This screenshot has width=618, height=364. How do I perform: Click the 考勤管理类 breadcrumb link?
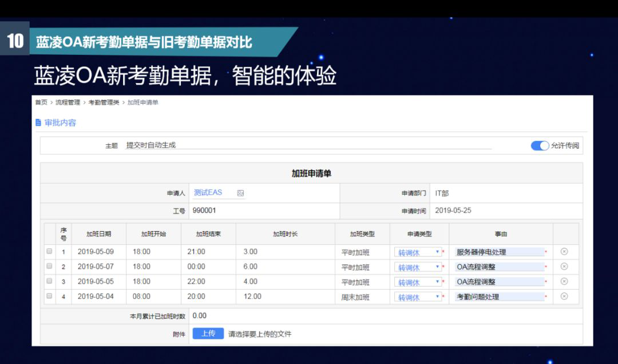pyautogui.click(x=104, y=102)
